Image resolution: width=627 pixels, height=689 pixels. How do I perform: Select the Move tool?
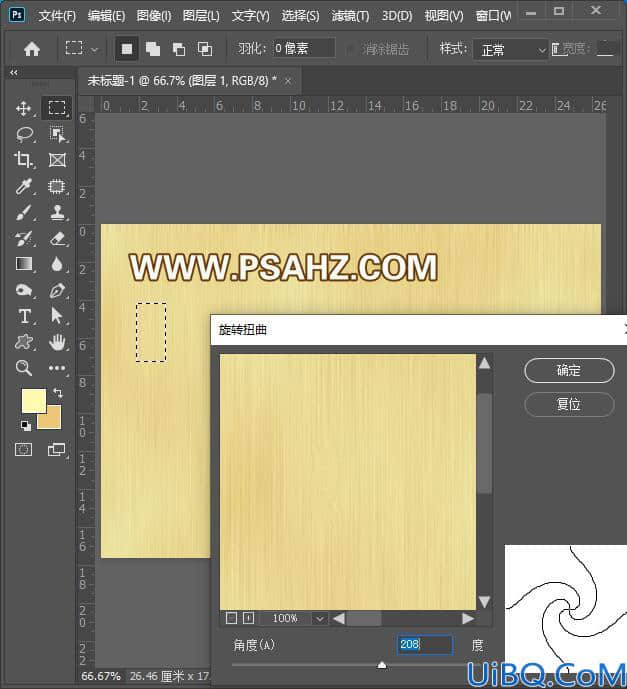pos(23,108)
